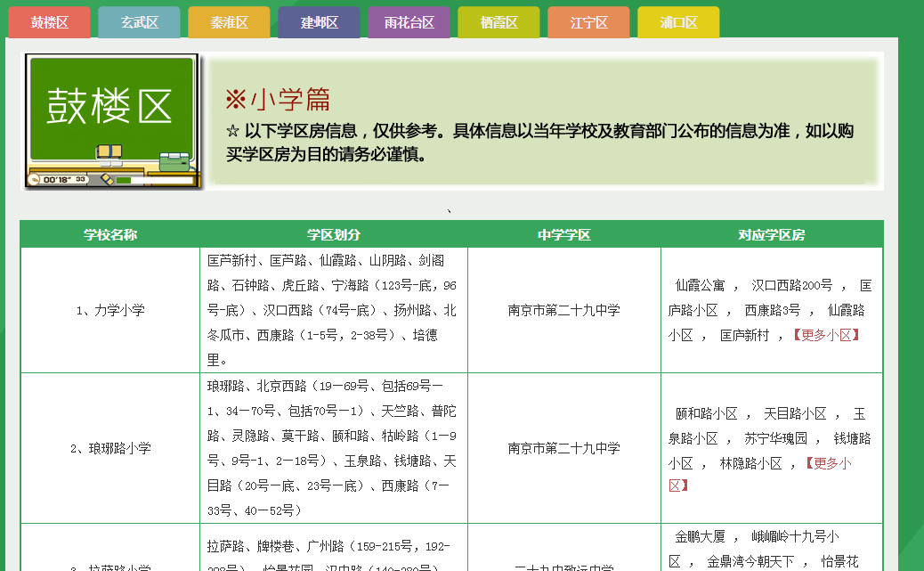Go to the 建邺区 tab

(319, 22)
